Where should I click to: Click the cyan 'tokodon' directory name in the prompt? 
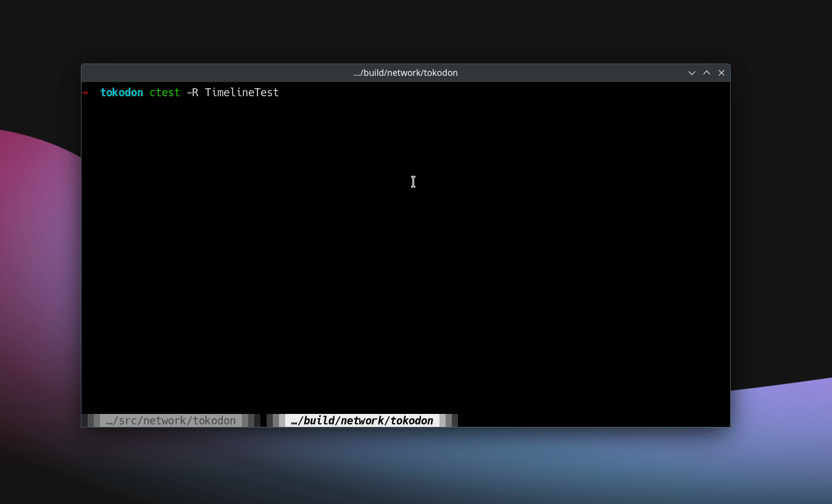pos(122,93)
